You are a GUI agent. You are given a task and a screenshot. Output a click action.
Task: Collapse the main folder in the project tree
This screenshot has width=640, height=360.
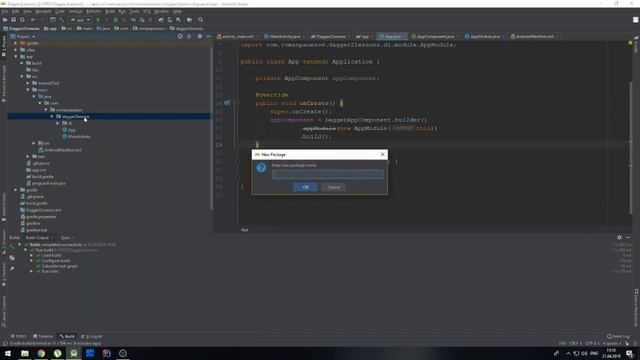(x=28, y=90)
